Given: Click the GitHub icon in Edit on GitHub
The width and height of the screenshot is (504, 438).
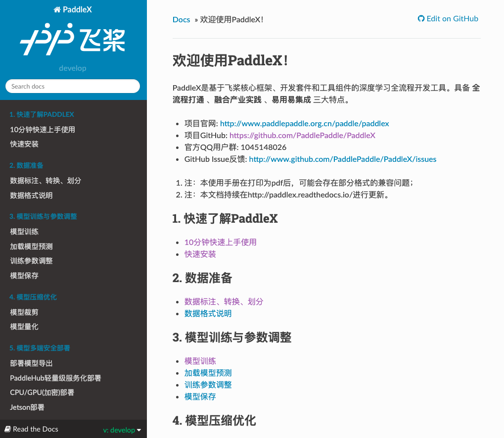Looking at the screenshot, I should (x=421, y=19).
